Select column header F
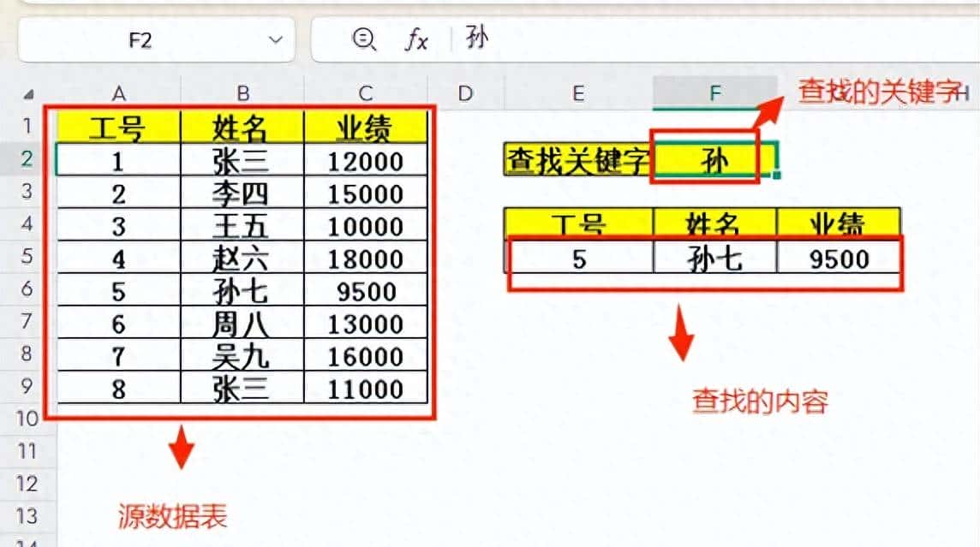980x547 pixels. tap(714, 92)
